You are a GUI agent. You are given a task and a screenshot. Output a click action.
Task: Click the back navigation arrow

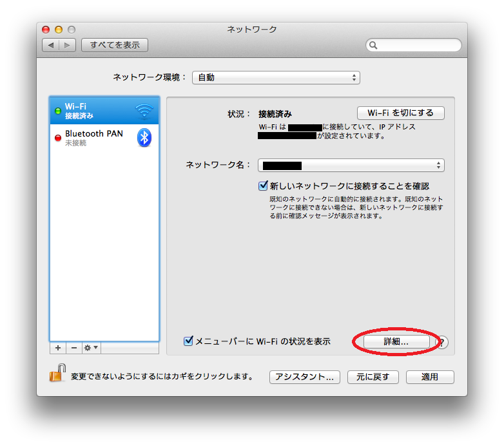click(51, 45)
